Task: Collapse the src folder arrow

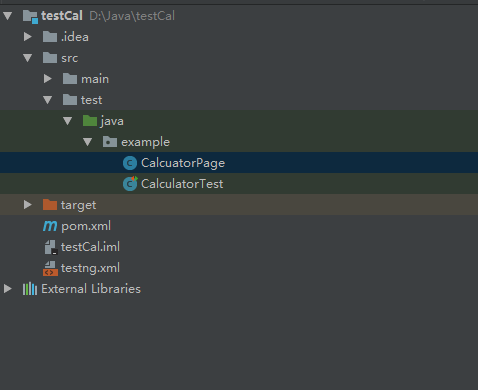Action: 28,58
